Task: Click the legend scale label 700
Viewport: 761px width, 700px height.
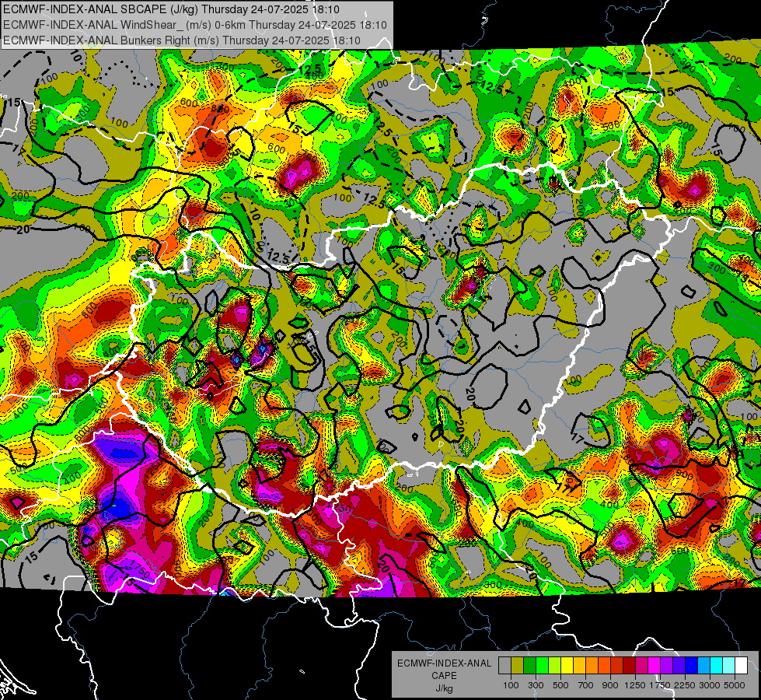Action: tap(586, 685)
